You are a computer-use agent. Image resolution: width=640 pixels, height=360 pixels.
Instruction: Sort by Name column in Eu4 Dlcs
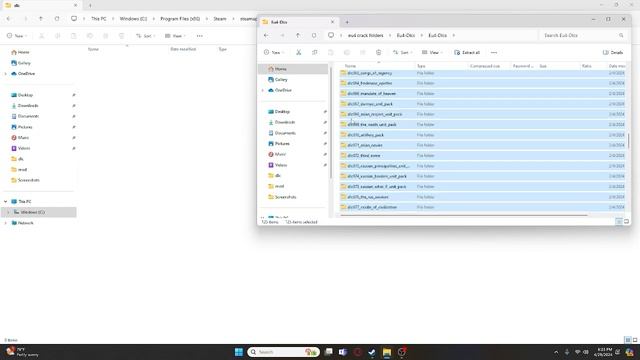click(x=350, y=66)
